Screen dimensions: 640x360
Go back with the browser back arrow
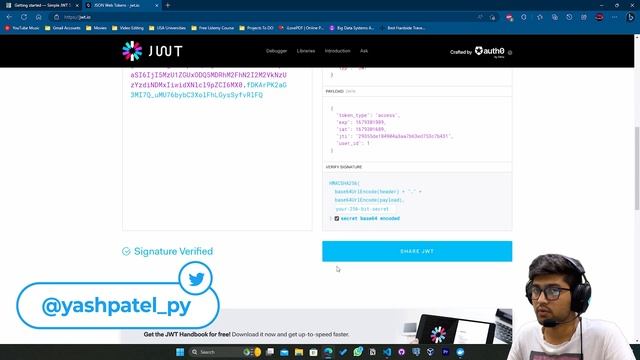[x=9, y=17]
